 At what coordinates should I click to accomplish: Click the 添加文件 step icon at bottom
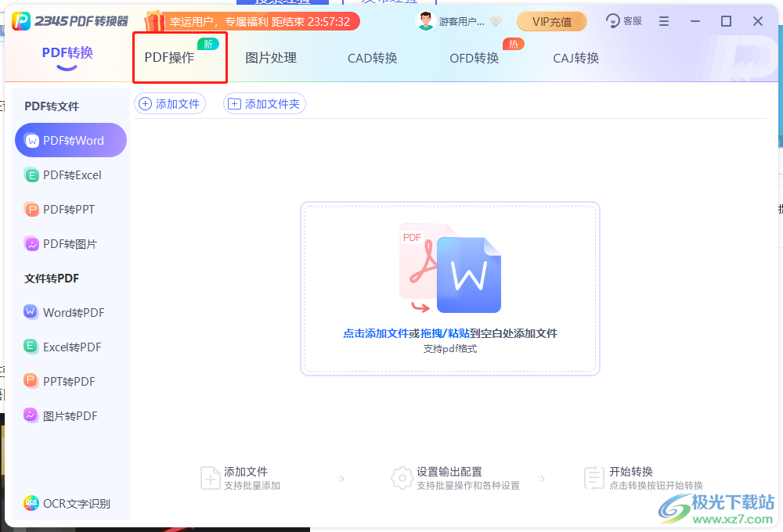(210, 478)
